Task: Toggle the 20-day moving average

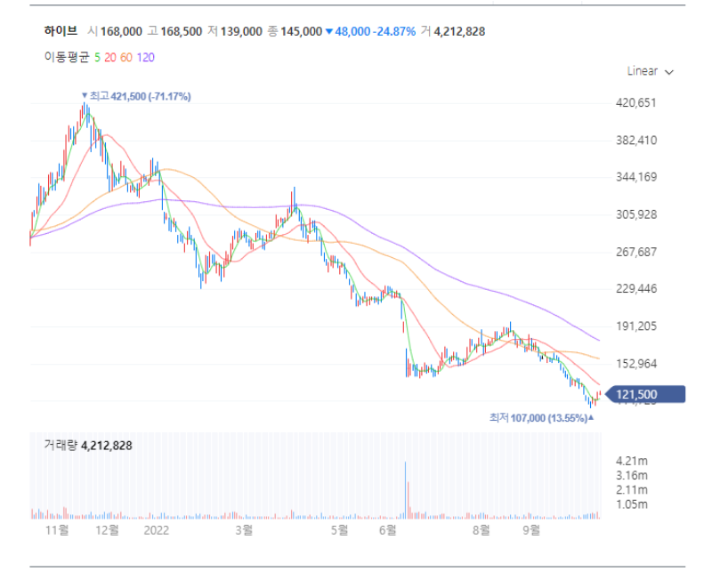Action: [x=110, y=56]
